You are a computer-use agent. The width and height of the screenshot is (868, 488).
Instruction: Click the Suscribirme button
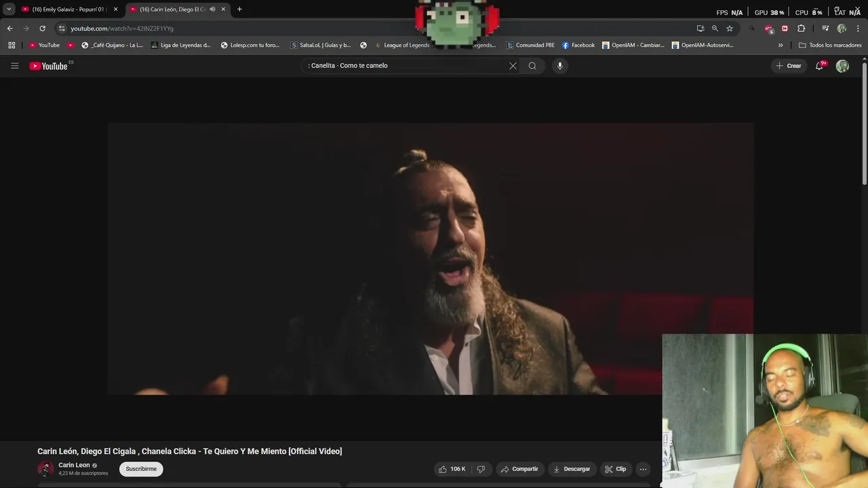pyautogui.click(x=141, y=469)
